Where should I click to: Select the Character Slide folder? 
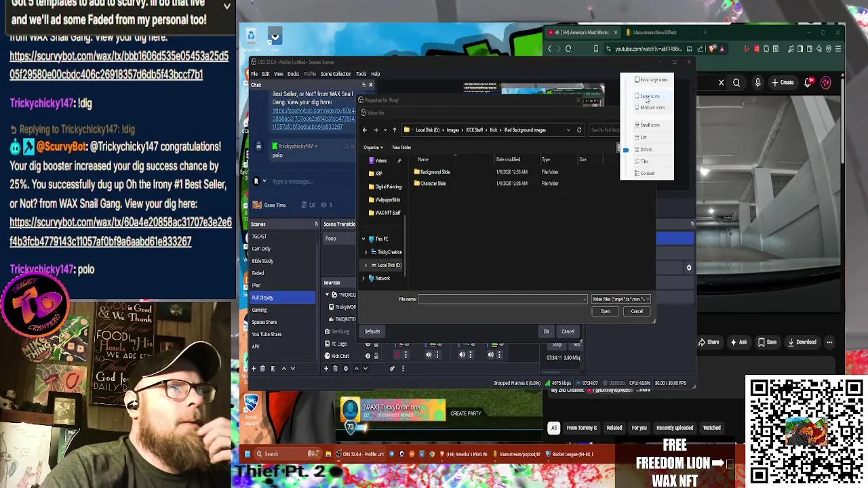pyautogui.click(x=430, y=184)
